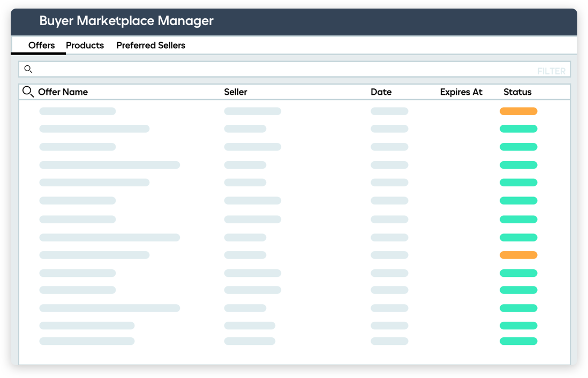
Task: Switch to the Offers tab
Action: click(x=41, y=46)
